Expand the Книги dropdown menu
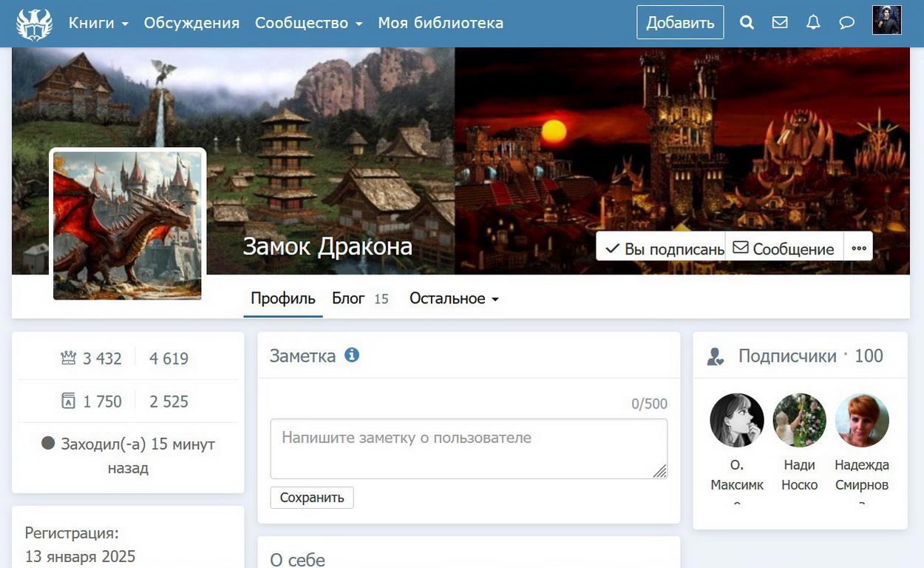Screen dimensions: 924x568 pos(98,23)
